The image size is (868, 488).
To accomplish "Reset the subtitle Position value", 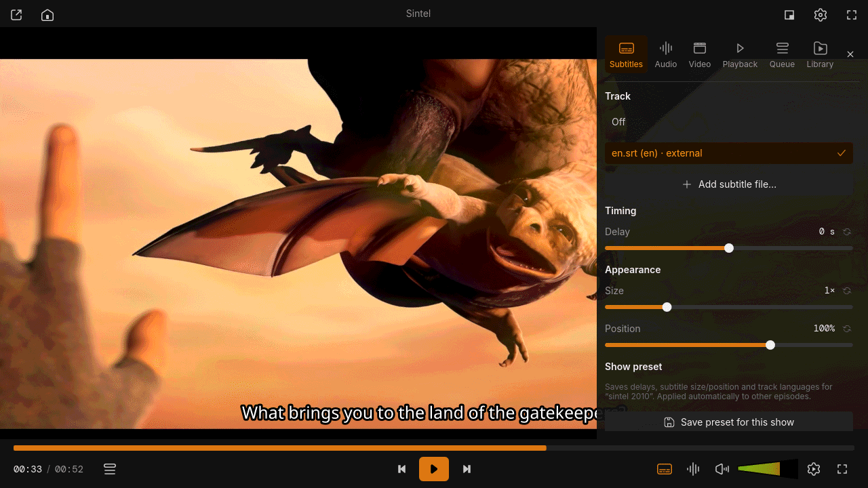I will (847, 329).
